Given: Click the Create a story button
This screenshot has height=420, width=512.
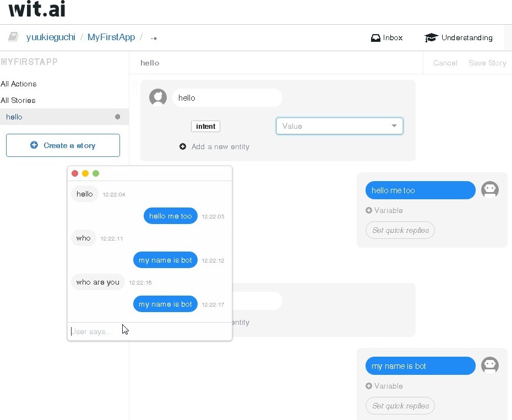Looking at the screenshot, I should (63, 145).
